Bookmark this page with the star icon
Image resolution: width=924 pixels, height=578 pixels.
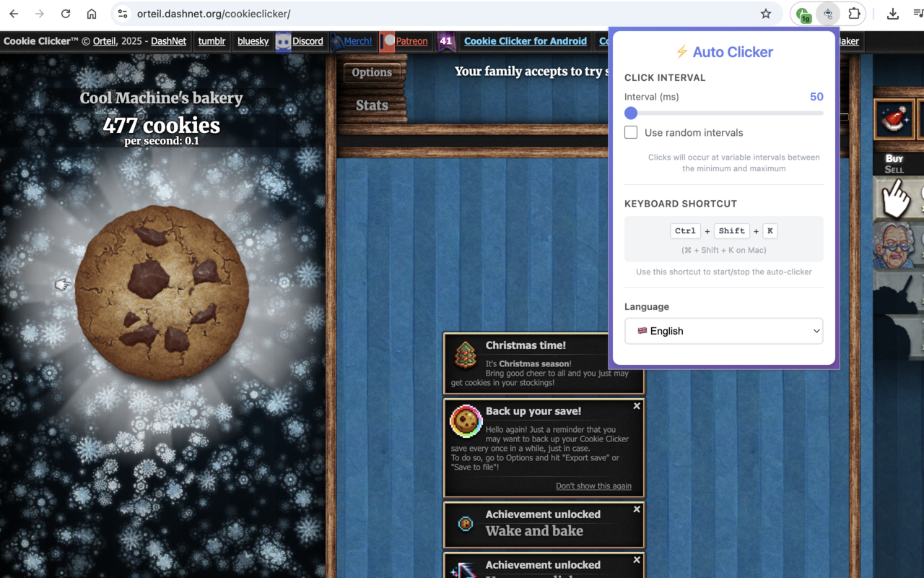pyautogui.click(x=766, y=14)
